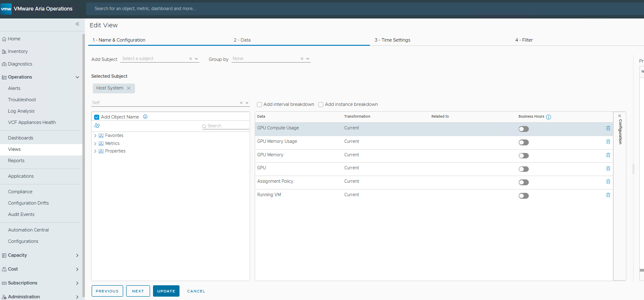Click the VMware Aria Operations logo

point(6,9)
